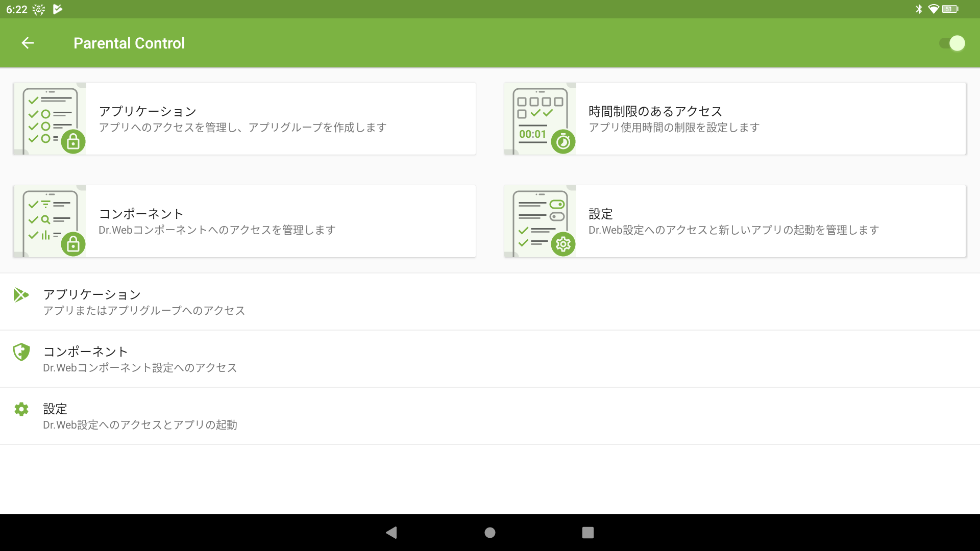Viewport: 980px width, 551px height.
Task: Open the 設定 card illustration with gear
Action: pyautogui.click(x=540, y=221)
